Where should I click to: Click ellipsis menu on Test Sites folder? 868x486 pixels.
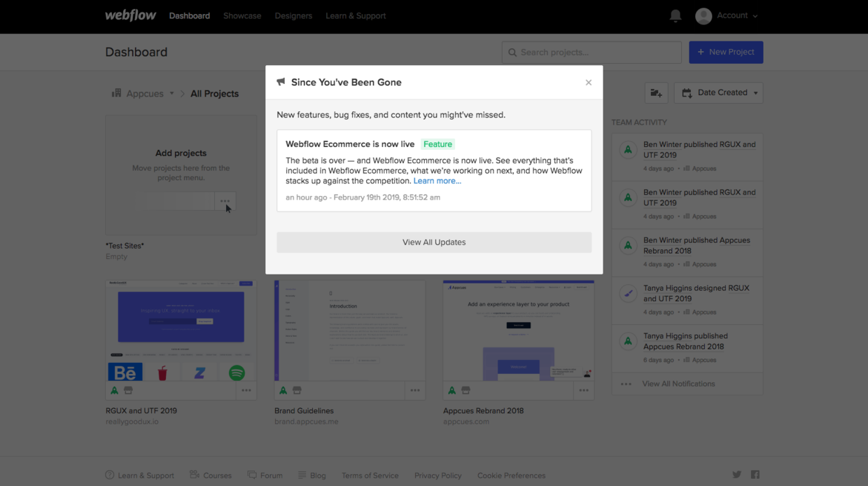point(225,201)
